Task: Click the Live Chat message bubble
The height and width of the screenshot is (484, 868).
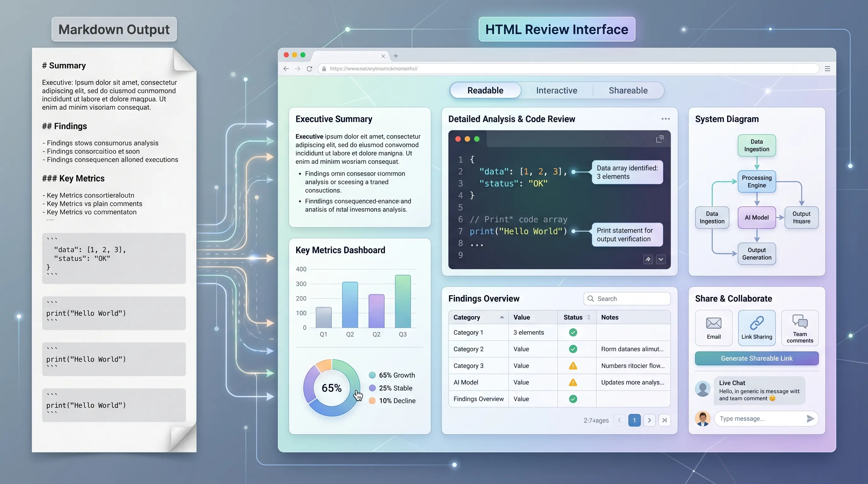Action: [x=759, y=390]
